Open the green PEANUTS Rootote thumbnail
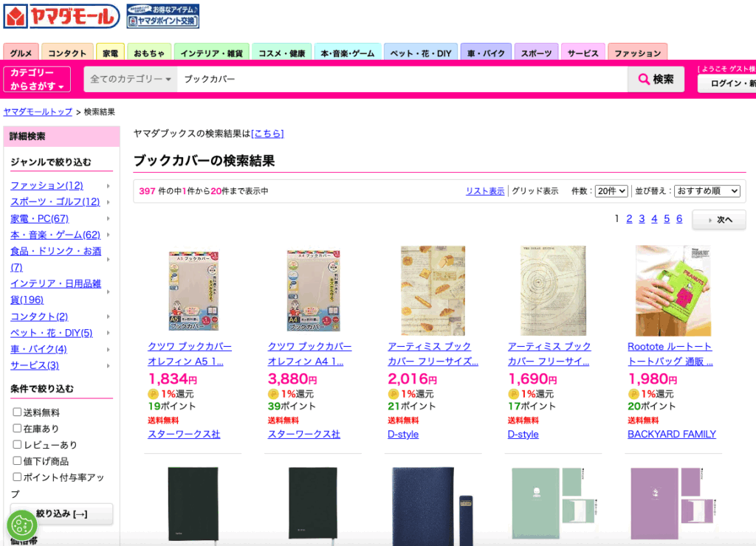 tap(673, 291)
